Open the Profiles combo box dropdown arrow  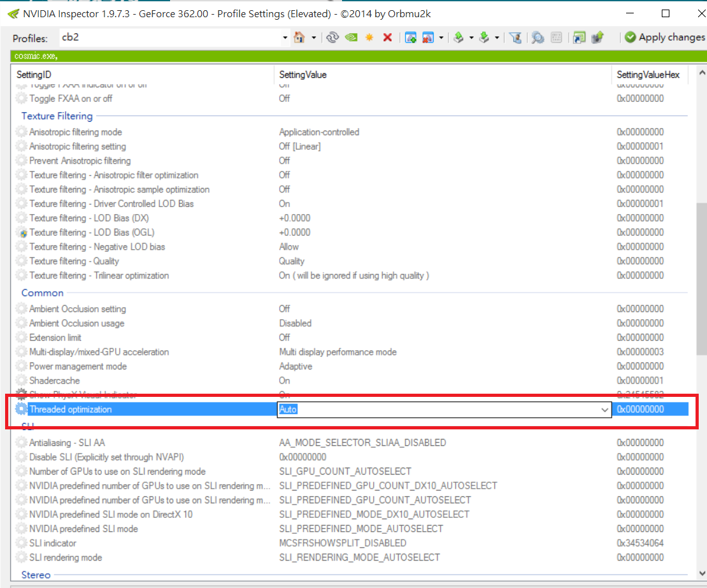pyautogui.click(x=285, y=38)
